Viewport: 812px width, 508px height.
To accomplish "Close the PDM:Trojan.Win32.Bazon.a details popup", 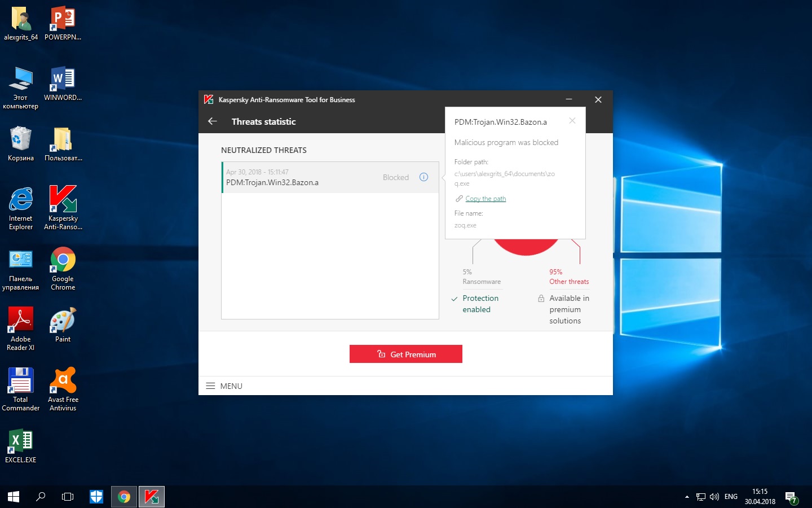I will [x=572, y=121].
